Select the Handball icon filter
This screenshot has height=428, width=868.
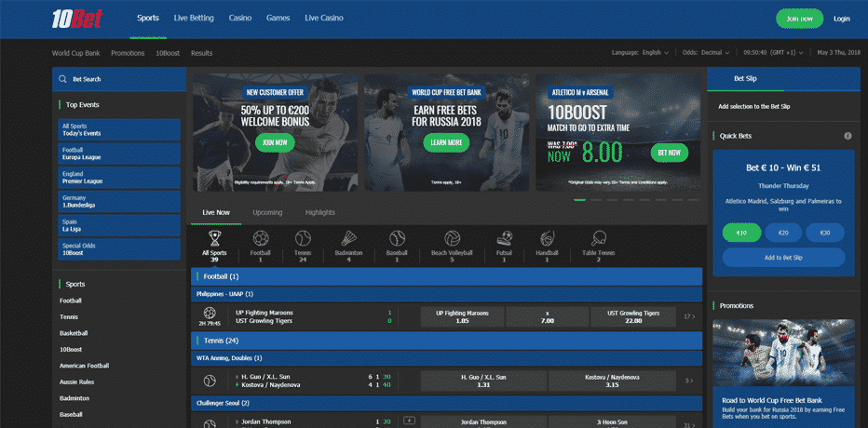pos(547,238)
